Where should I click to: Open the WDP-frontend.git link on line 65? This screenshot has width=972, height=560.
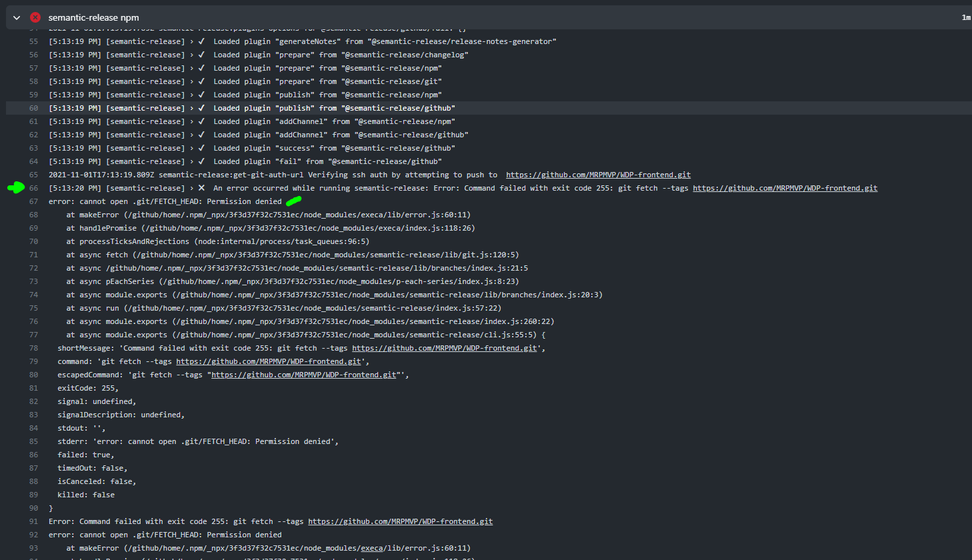click(597, 175)
